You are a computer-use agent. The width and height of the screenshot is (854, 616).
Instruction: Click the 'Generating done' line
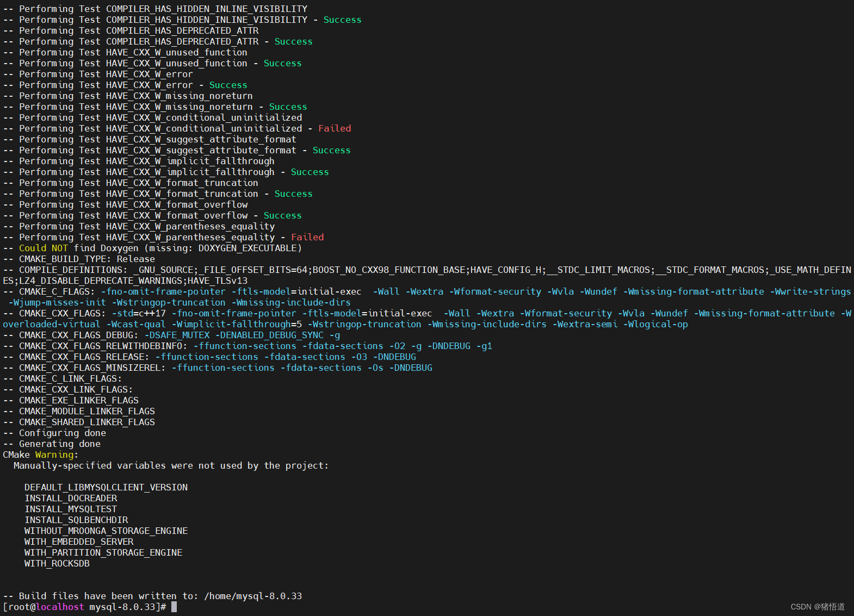[x=60, y=444]
